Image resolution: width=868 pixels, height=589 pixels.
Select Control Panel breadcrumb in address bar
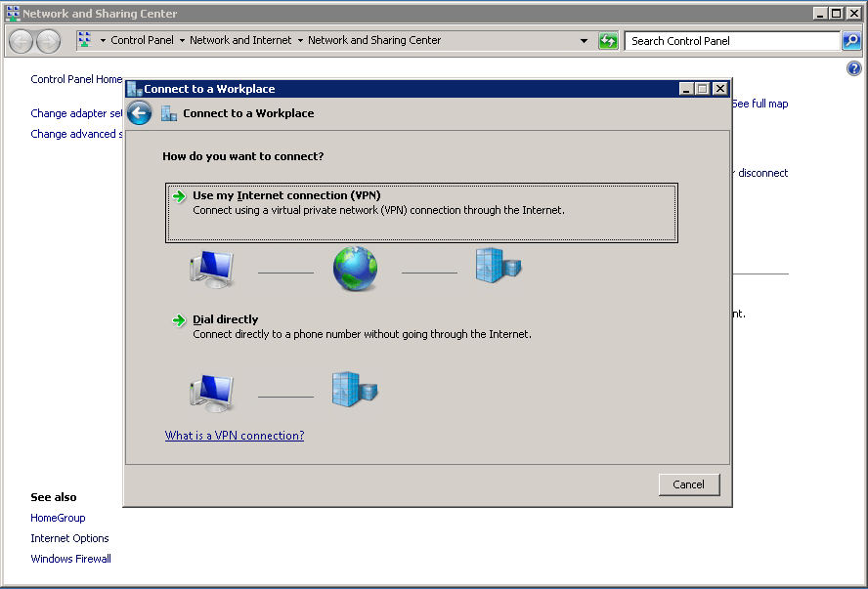pyautogui.click(x=142, y=41)
